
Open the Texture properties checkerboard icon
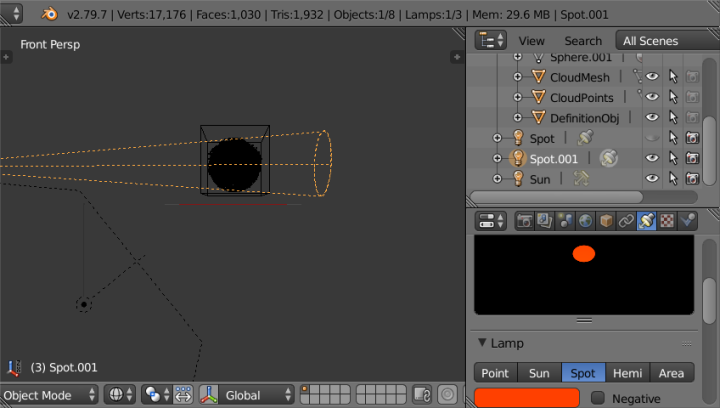[x=667, y=221]
